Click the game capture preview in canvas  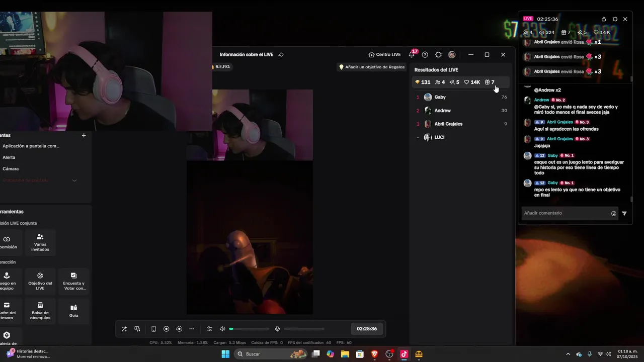(x=250, y=237)
